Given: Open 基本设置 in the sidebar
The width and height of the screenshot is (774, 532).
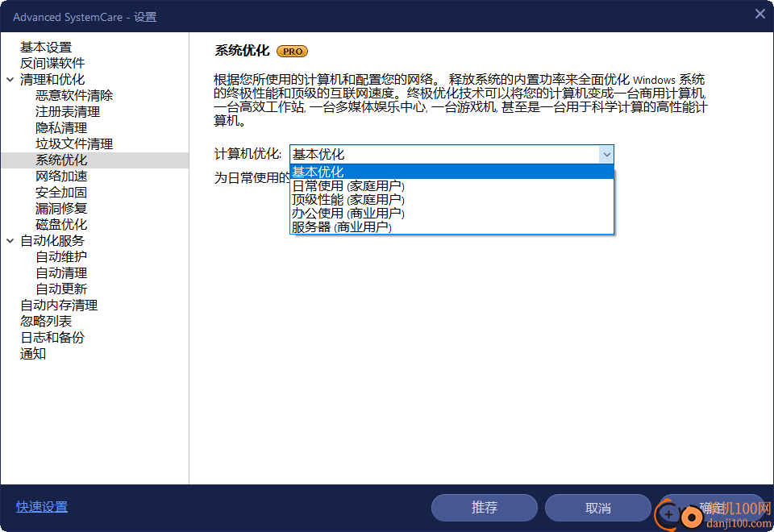Looking at the screenshot, I should [46, 48].
